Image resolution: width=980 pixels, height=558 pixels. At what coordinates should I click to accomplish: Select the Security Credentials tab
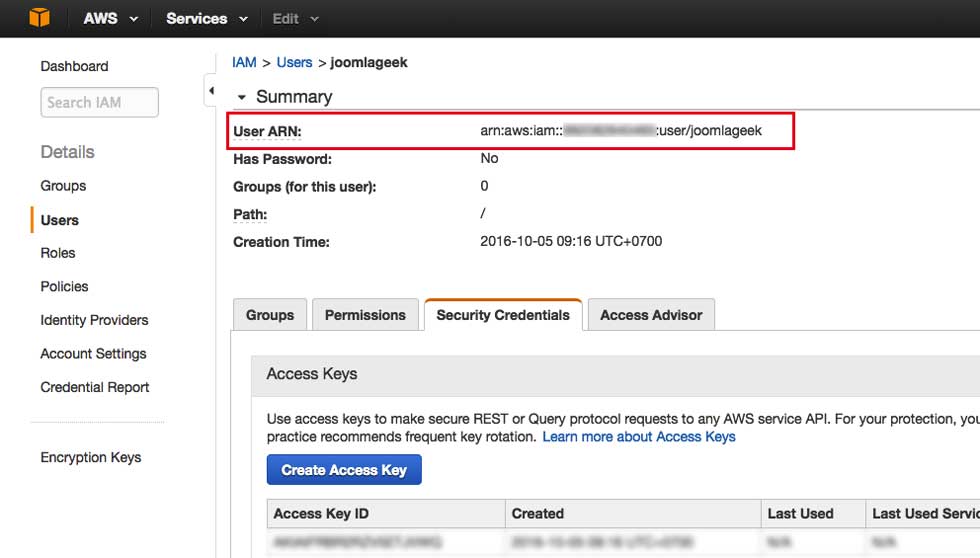(503, 315)
